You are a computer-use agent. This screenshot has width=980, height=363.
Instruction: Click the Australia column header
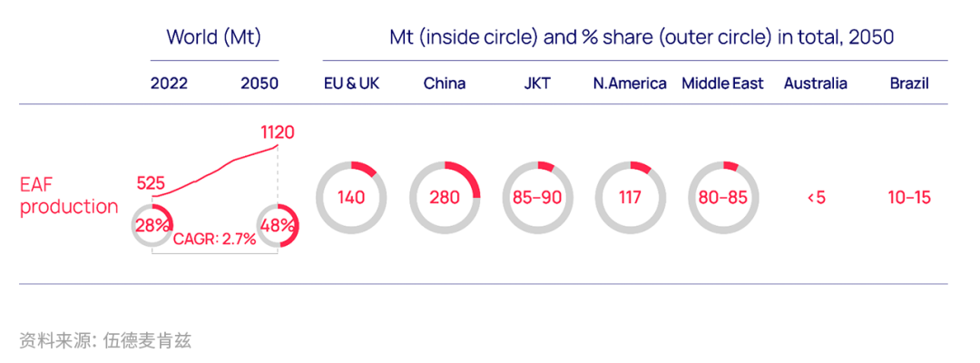(816, 83)
